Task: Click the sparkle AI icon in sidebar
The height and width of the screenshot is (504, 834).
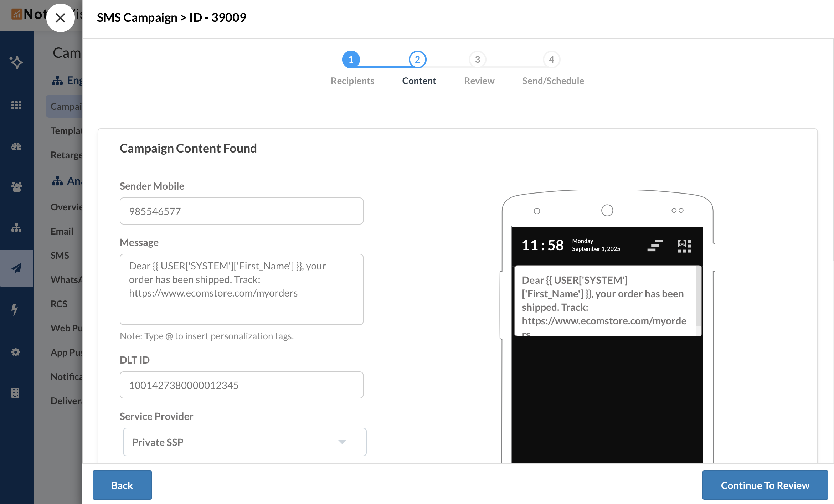Action: point(16,62)
